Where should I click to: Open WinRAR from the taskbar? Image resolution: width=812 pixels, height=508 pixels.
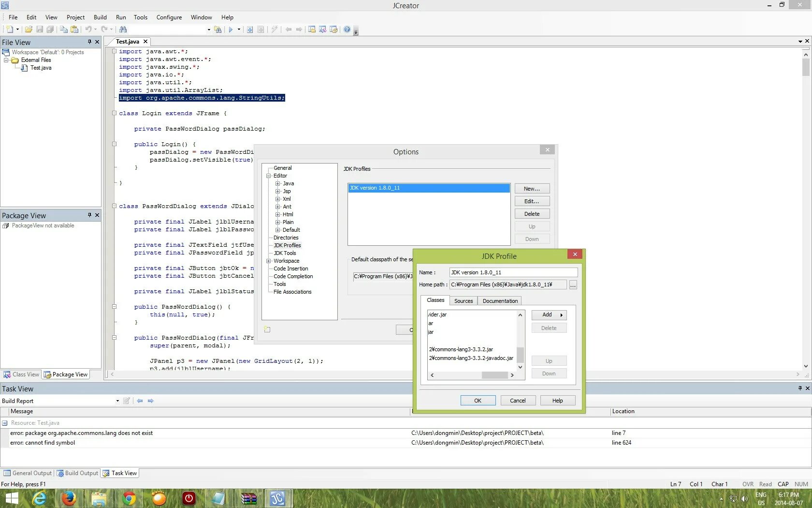pos(249,498)
